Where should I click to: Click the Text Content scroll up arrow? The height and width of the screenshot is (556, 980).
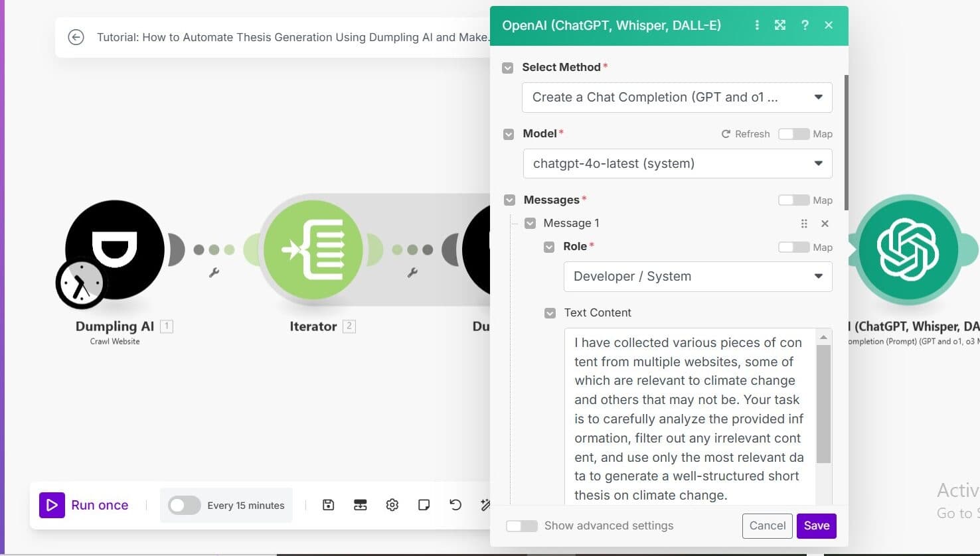[823, 337]
